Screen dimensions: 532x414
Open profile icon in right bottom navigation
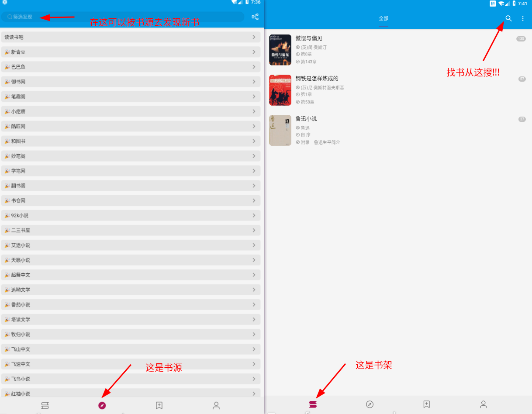[483, 404]
